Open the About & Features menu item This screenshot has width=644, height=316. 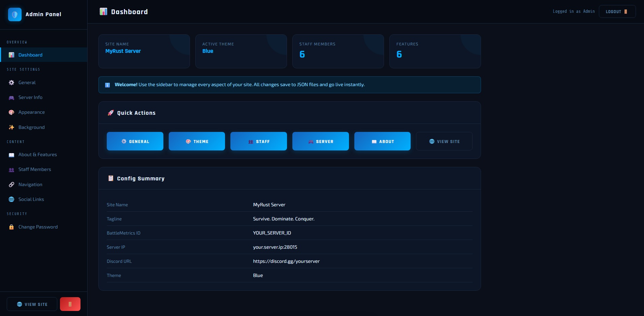(x=37, y=154)
